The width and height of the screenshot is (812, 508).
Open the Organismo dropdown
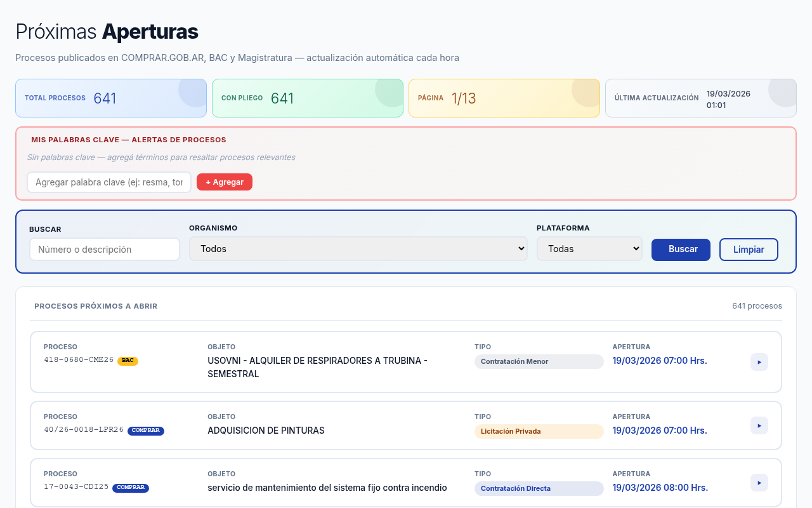(358, 248)
